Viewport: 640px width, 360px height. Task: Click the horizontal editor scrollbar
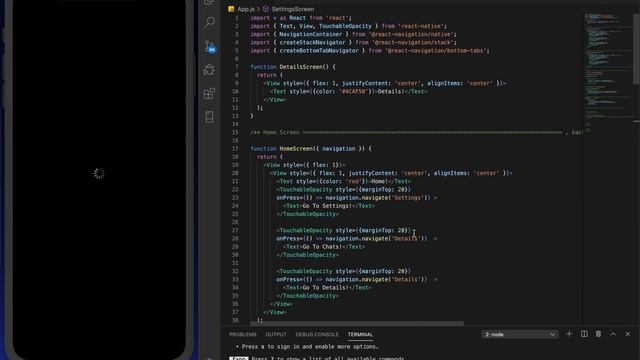[357, 323]
